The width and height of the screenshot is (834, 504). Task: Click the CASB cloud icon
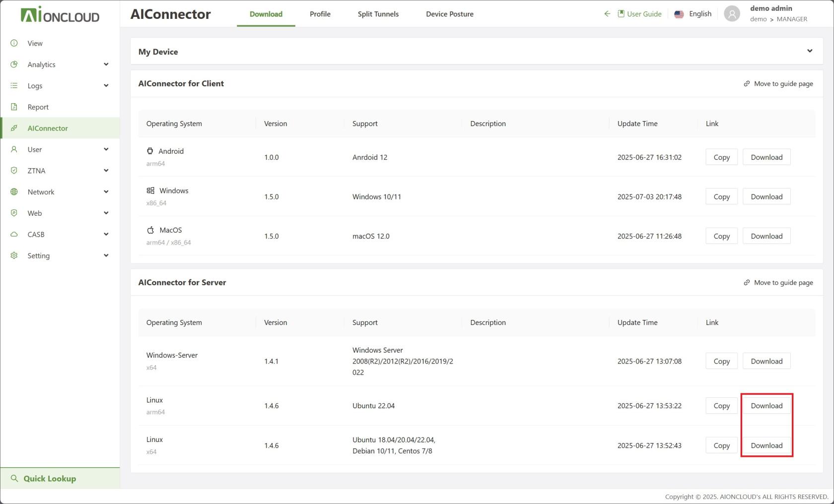[14, 234]
